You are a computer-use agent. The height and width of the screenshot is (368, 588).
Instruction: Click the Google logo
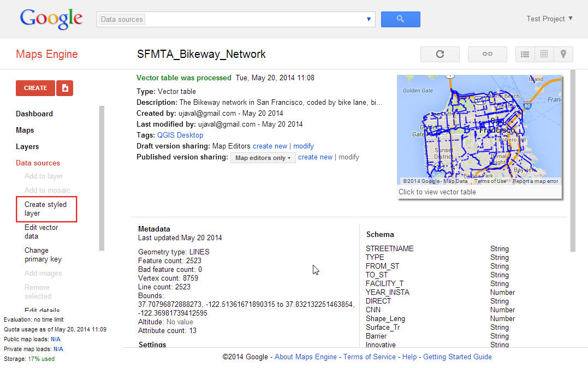pyautogui.click(x=51, y=19)
